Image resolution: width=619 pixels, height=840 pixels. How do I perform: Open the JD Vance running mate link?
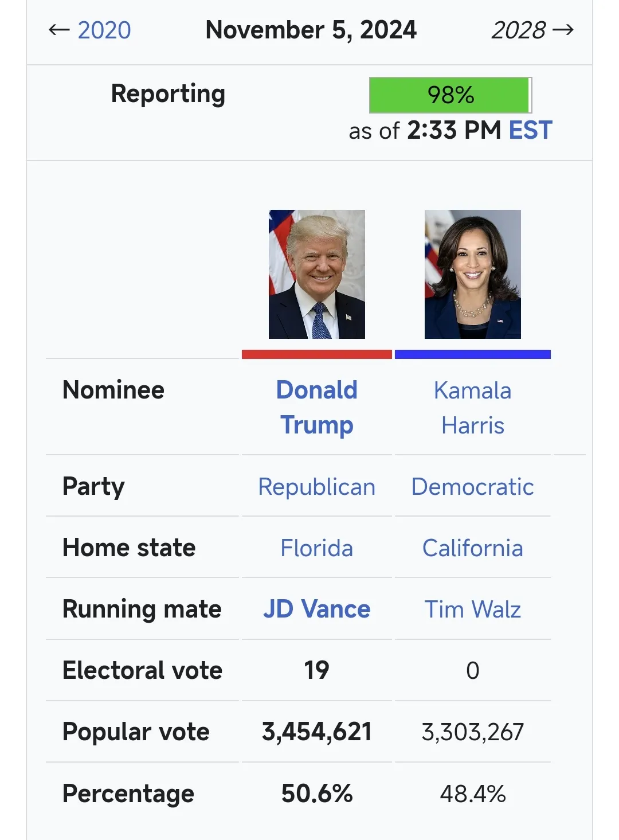point(317,609)
